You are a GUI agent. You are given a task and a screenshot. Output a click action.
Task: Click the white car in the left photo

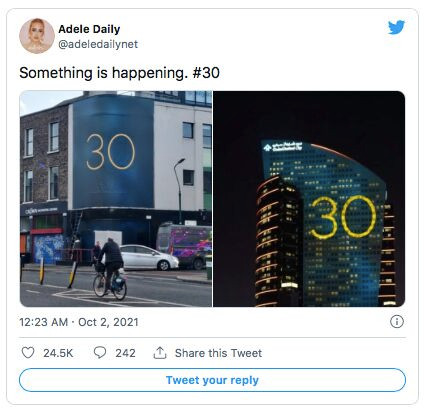click(149, 257)
